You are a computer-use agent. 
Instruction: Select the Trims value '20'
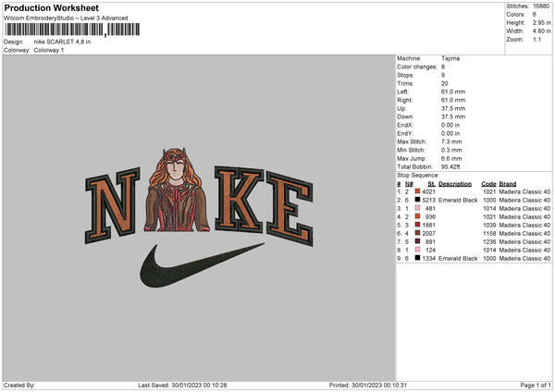click(445, 83)
